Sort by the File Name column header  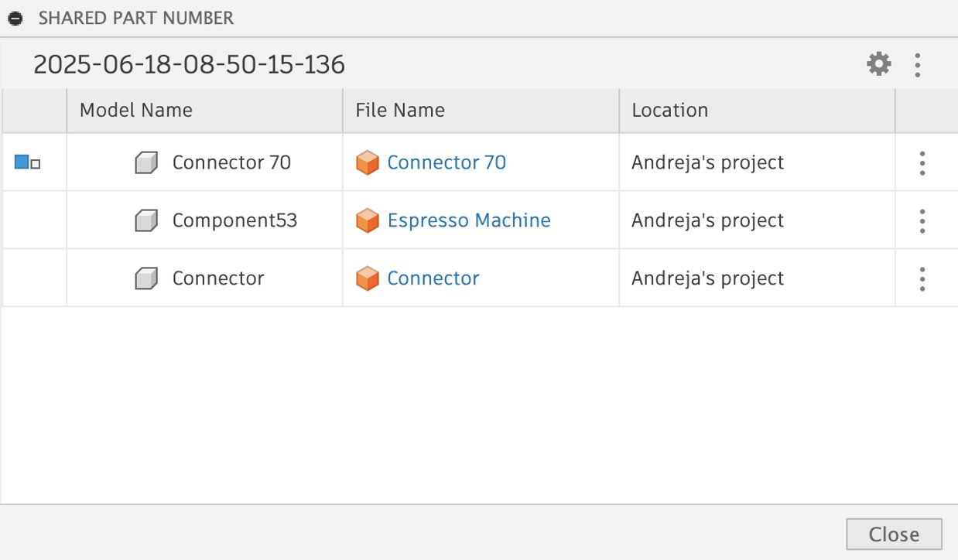point(400,111)
